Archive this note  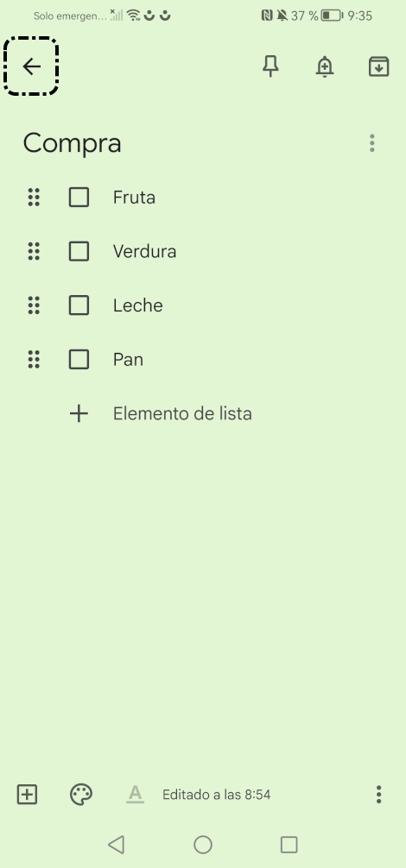(379, 67)
